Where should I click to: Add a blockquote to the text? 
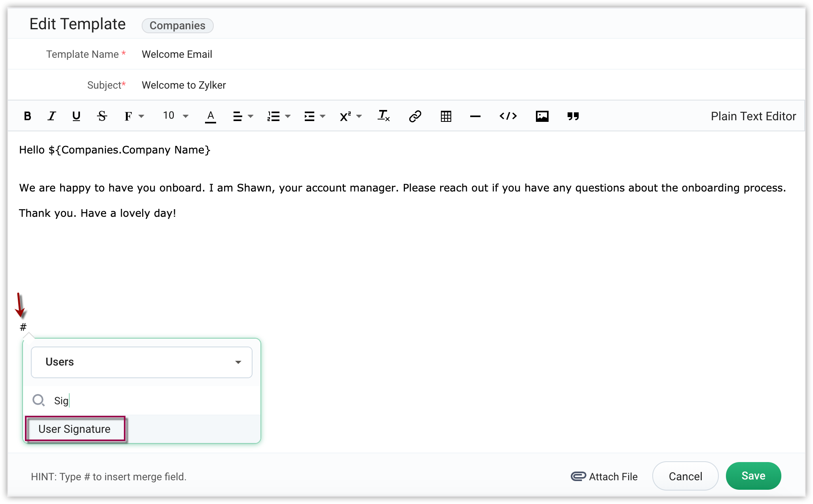[573, 116]
